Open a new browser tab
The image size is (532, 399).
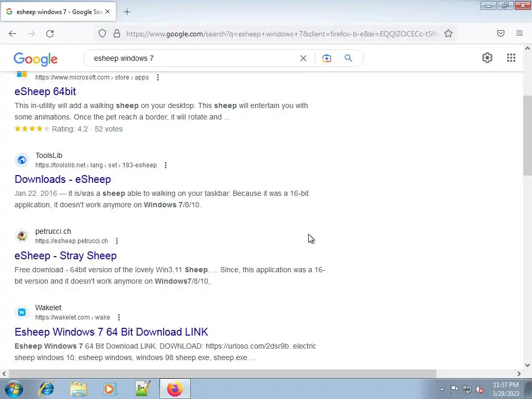click(127, 12)
